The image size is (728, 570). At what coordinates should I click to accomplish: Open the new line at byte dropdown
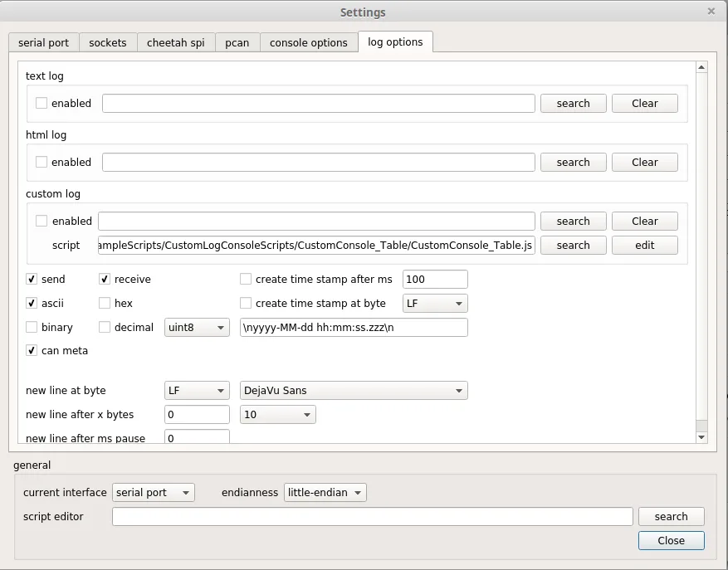tap(197, 390)
